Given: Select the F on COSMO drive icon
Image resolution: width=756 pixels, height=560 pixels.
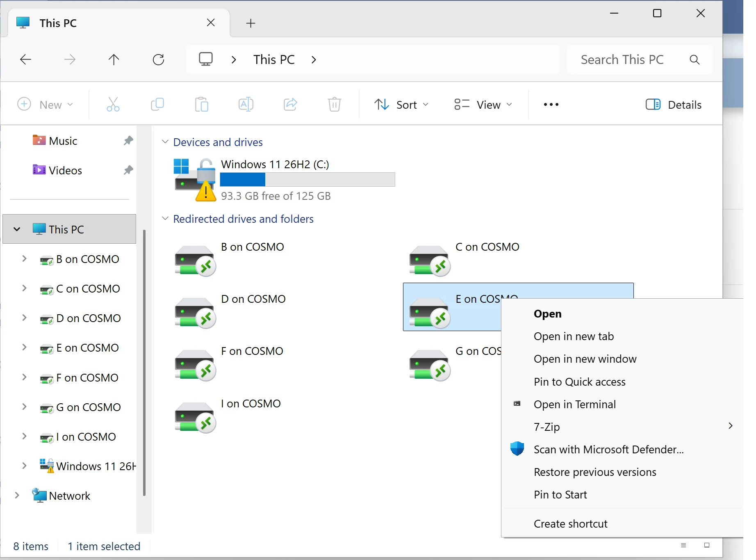Looking at the screenshot, I should click(196, 365).
